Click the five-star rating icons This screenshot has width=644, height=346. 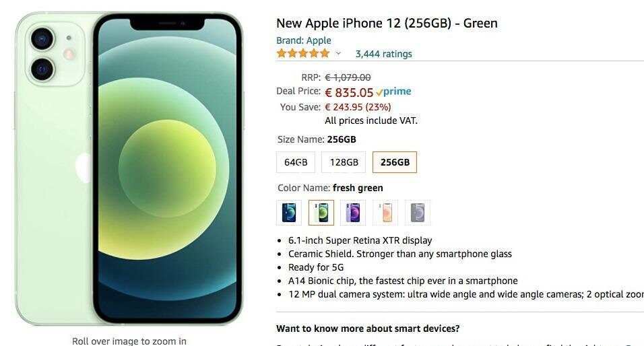(x=303, y=53)
